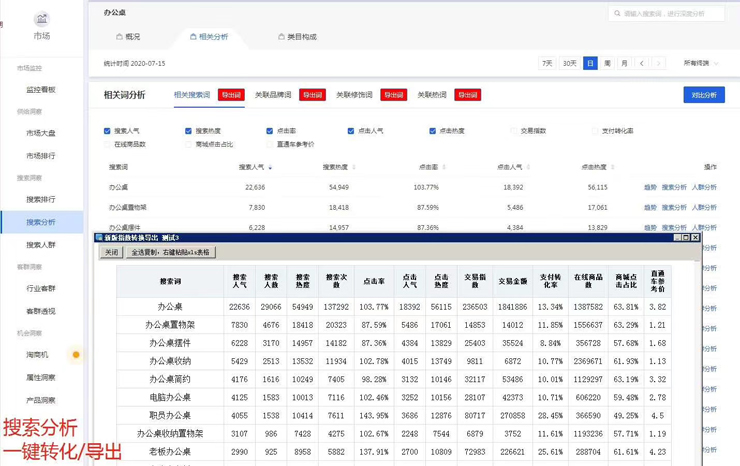Click the orange dot beside 淘商机
The width and height of the screenshot is (740, 466).
(76, 355)
